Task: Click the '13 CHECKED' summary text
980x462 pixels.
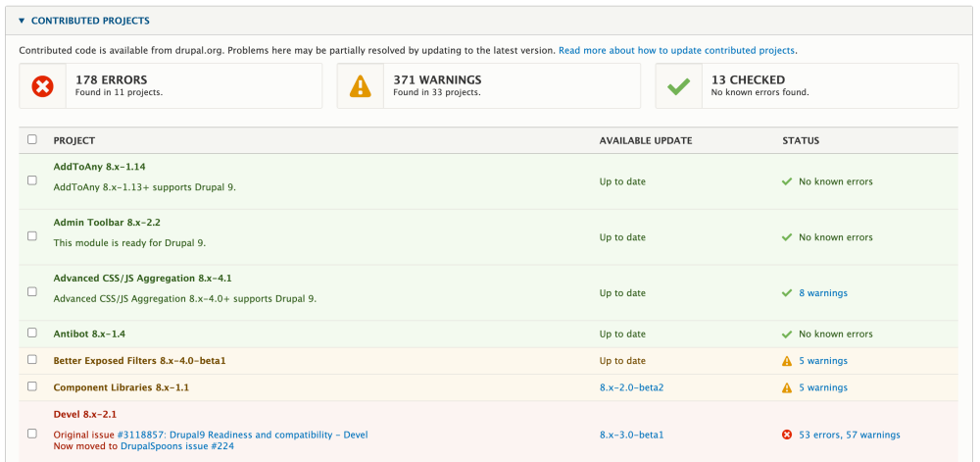Action: click(x=748, y=80)
